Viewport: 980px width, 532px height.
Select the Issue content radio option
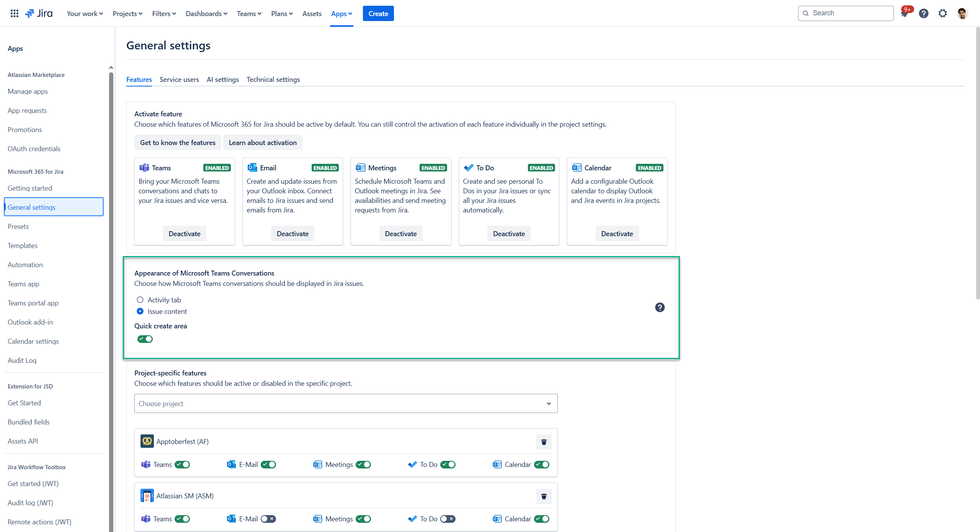(x=140, y=311)
